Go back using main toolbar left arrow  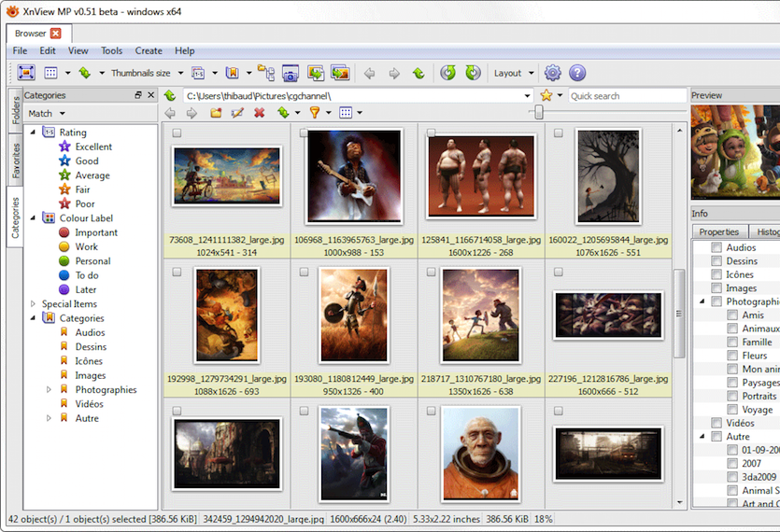pyautogui.click(x=369, y=74)
